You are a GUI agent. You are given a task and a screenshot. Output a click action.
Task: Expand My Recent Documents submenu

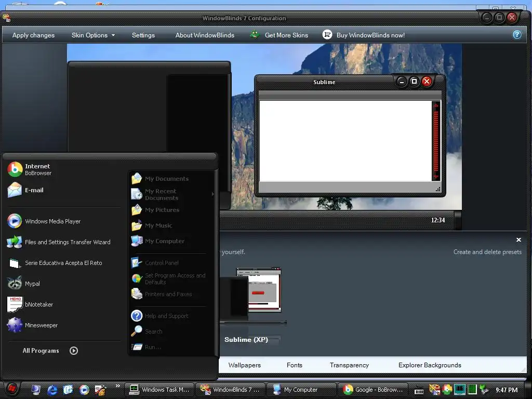(172, 194)
